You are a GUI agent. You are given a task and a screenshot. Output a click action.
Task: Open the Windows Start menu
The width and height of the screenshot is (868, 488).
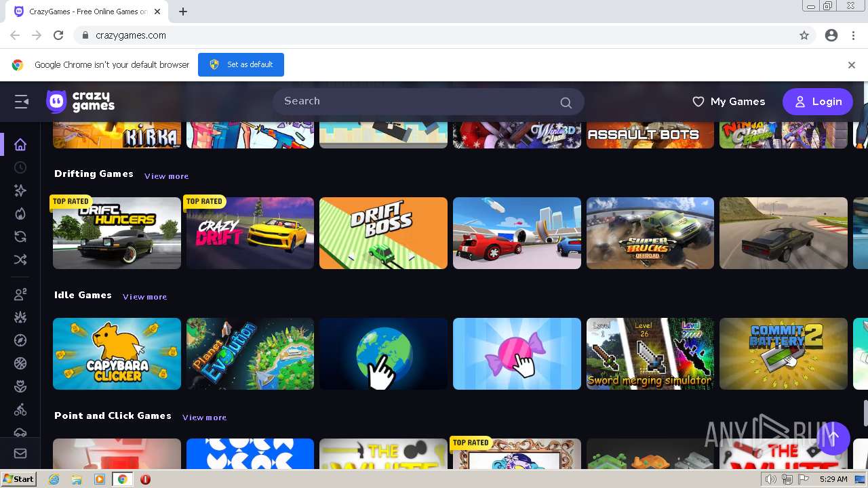click(19, 479)
